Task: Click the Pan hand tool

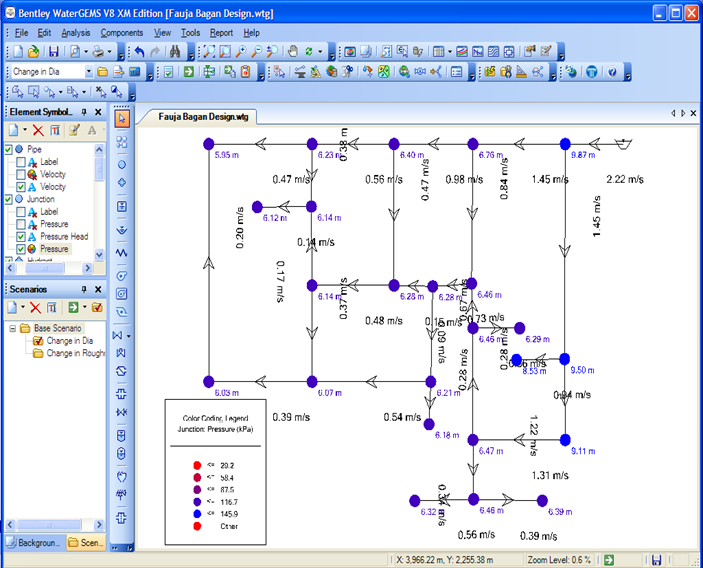Action: (x=293, y=51)
